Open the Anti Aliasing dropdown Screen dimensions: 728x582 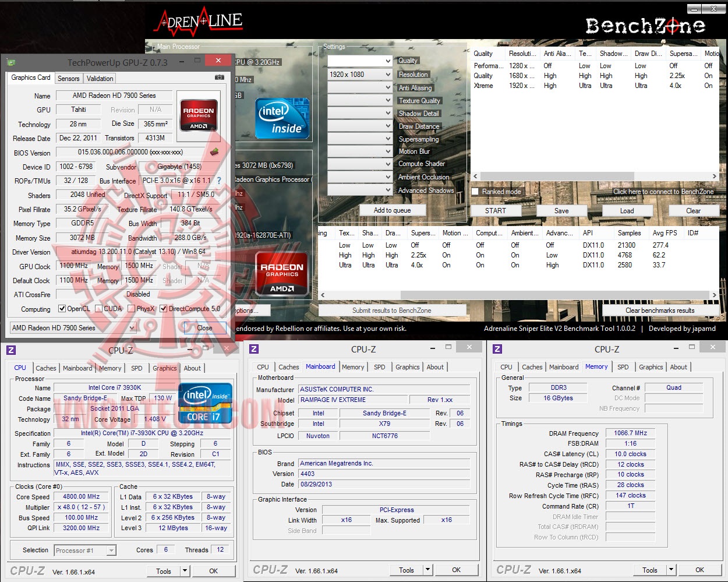point(359,87)
